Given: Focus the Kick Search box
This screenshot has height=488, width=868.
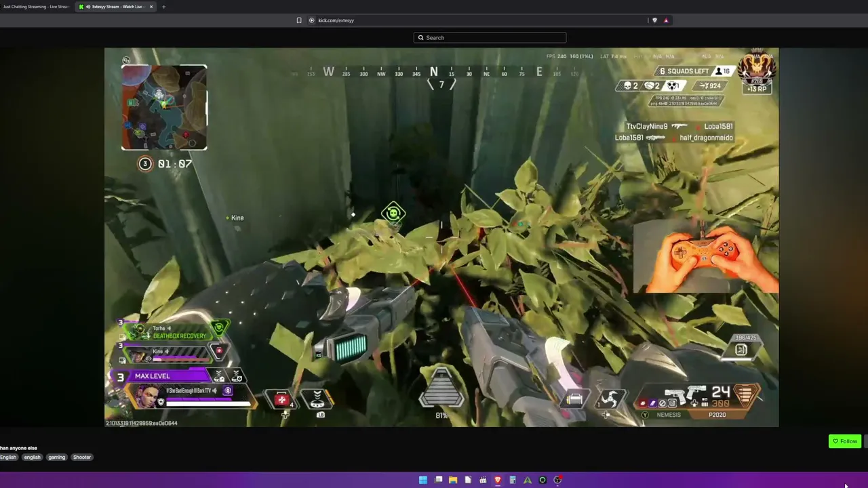Looking at the screenshot, I should (490, 38).
